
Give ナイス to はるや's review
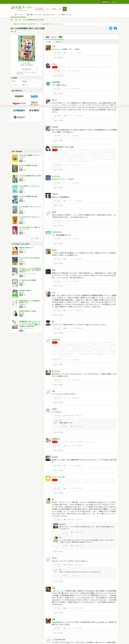57,259
